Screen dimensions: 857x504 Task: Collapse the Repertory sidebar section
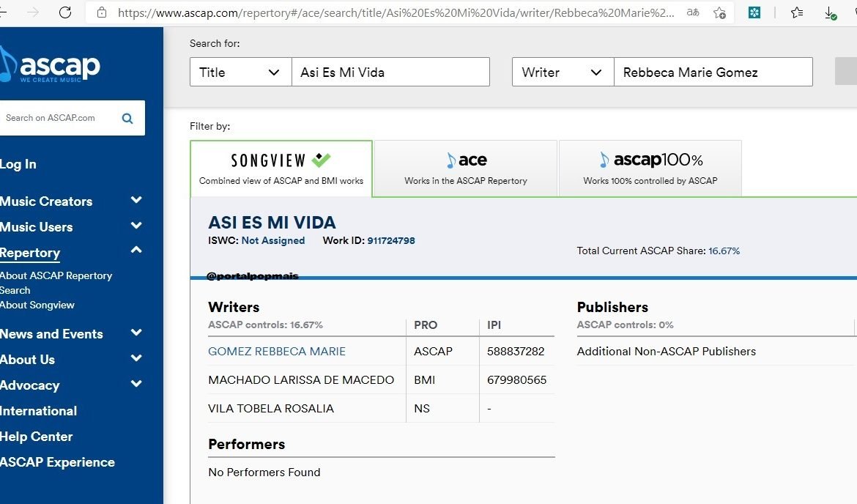(x=136, y=249)
